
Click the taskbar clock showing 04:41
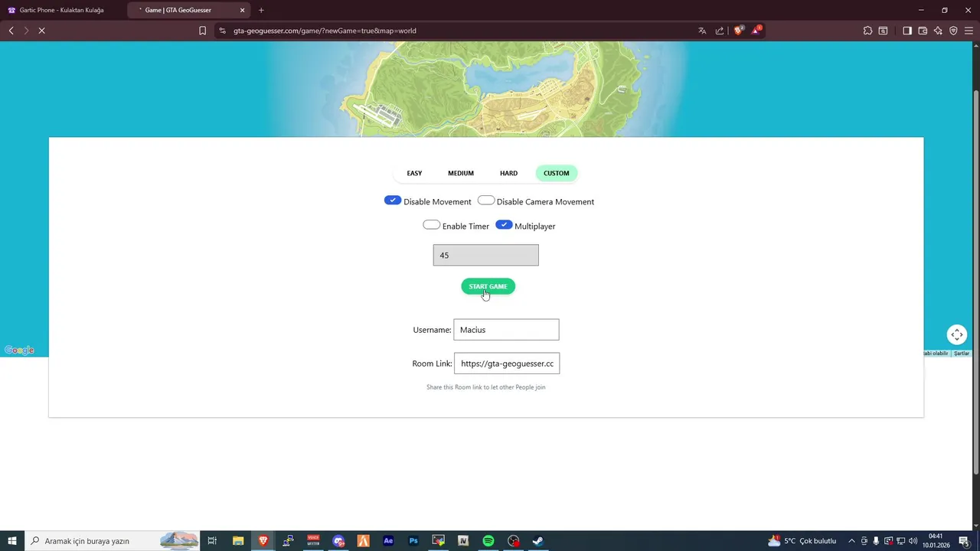[936, 541]
